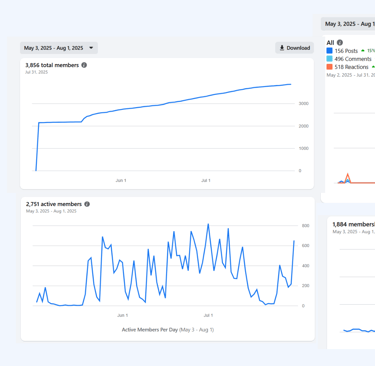
Task: Click the 156 Posts label
Action: [x=346, y=51]
